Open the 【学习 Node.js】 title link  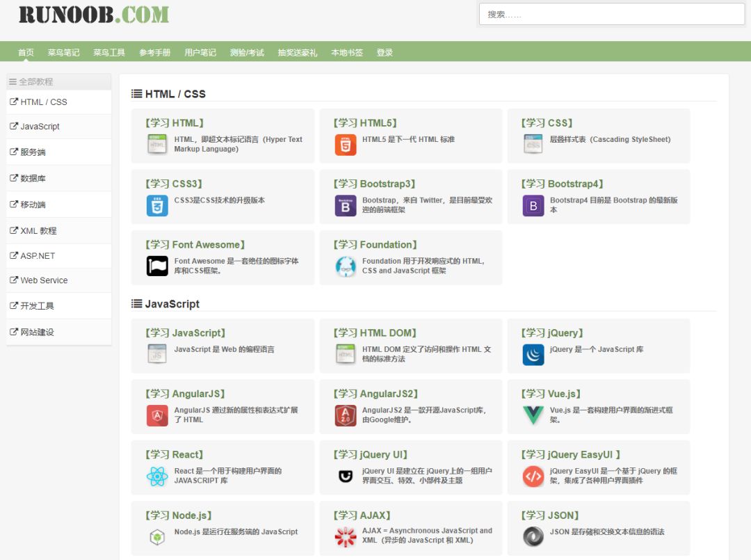coord(179,515)
